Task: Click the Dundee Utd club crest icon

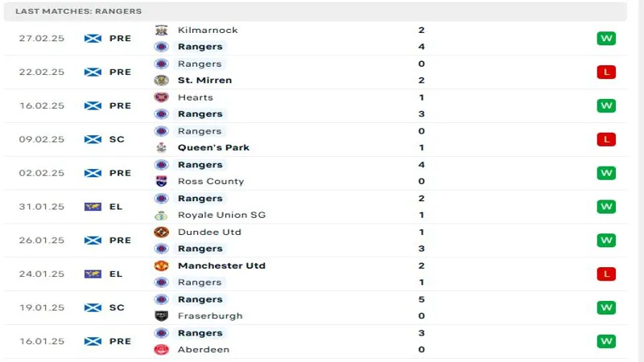Action: pos(162,232)
